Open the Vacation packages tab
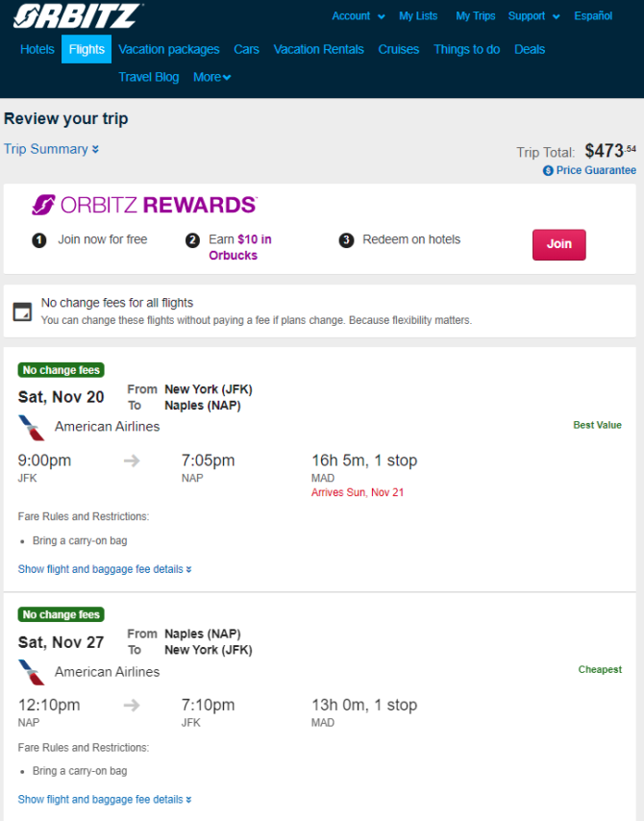The width and height of the screenshot is (644, 821). click(x=168, y=49)
